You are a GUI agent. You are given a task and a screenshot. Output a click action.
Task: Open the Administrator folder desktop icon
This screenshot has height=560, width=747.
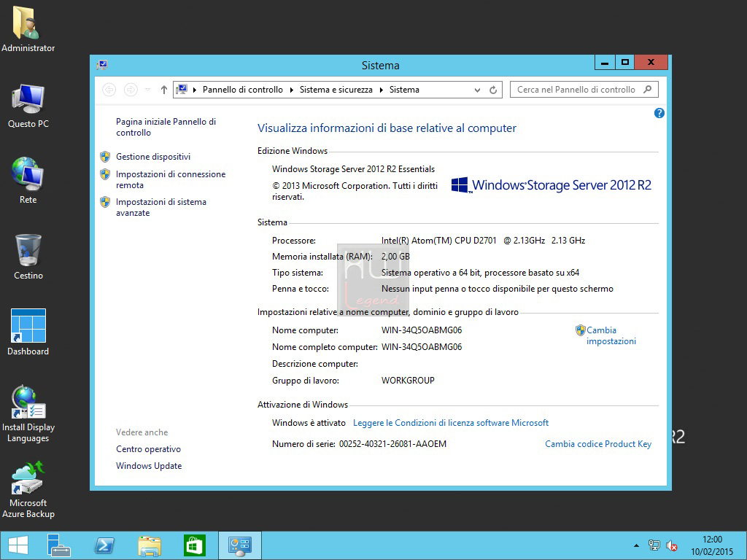tap(28, 28)
